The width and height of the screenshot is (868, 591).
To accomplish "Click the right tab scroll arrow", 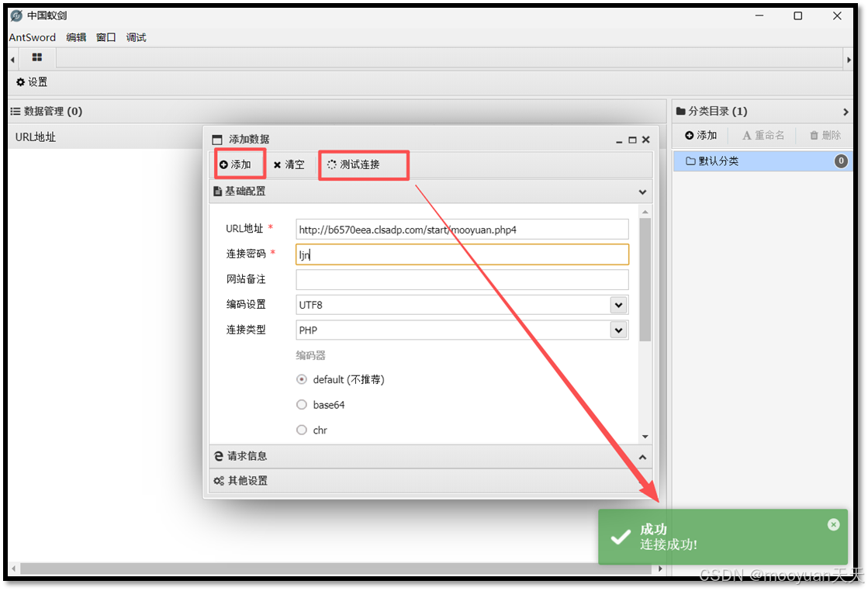I will point(849,59).
